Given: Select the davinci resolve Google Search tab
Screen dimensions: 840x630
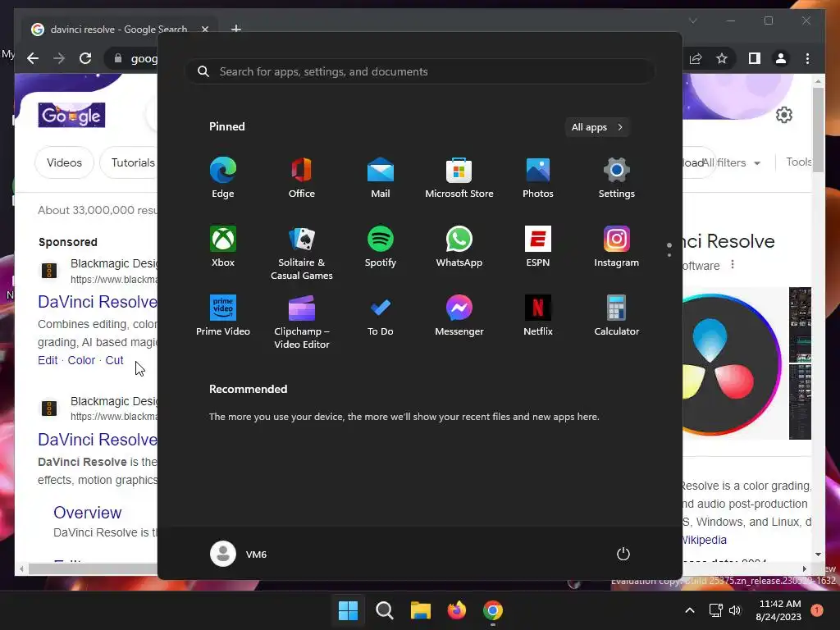Looking at the screenshot, I should click(119, 29).
